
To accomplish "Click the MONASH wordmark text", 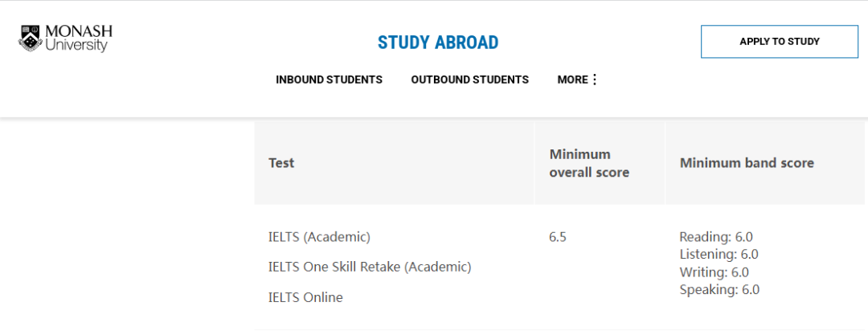I will [x=79, y=31].
